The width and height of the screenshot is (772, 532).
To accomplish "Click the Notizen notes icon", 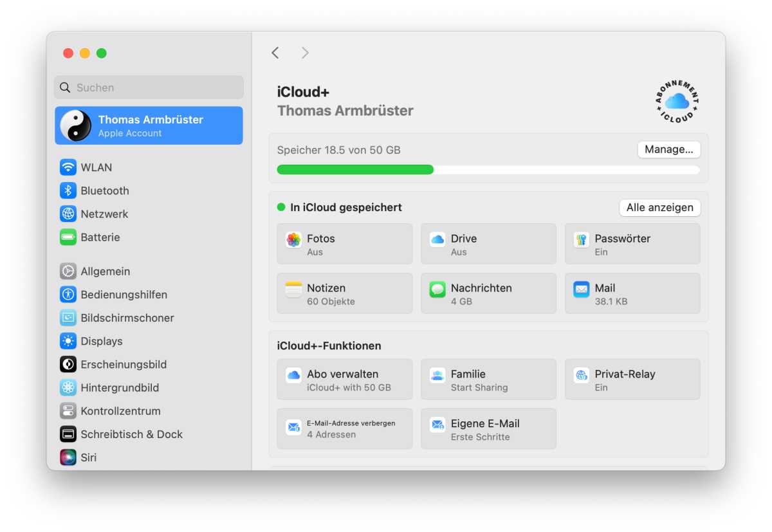I will (x=293, y=289).
